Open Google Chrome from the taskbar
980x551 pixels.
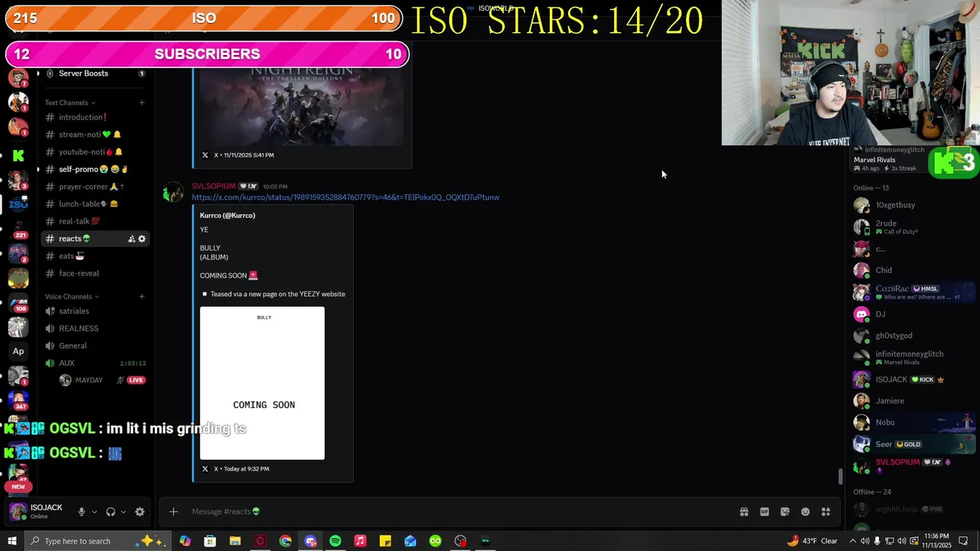pos(285,541)
